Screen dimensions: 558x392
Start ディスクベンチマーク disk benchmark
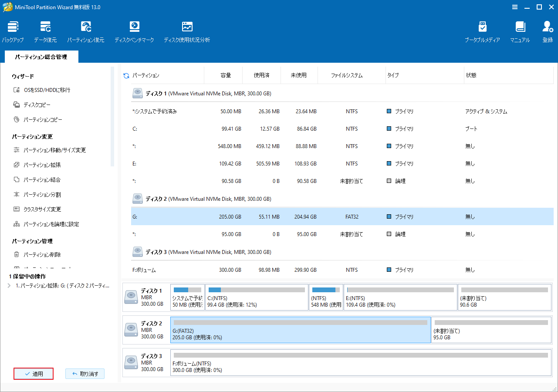(x=134, y=31)
